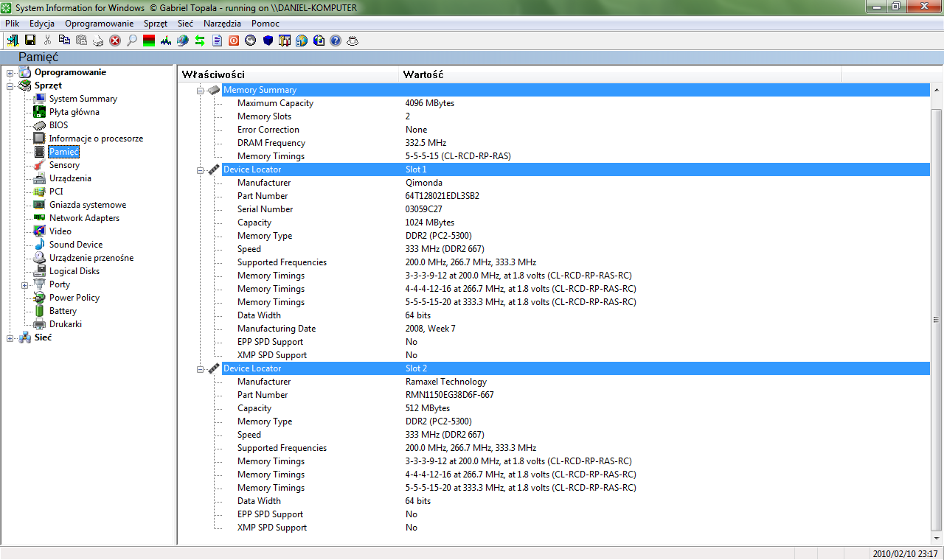Click the exit door icon in toolbar

coord(13,41)
